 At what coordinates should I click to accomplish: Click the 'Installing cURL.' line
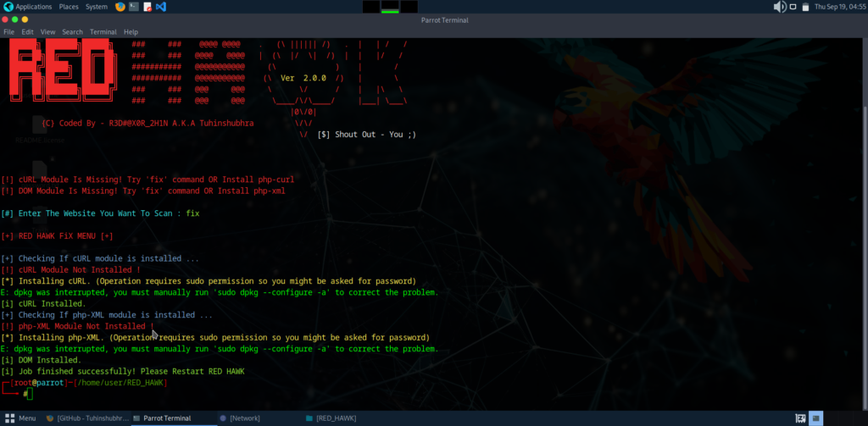tap(209, 281)
